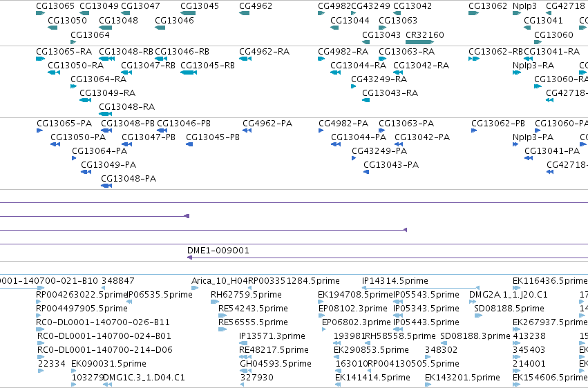Select the RP004263022.5prime EST label

82,295
